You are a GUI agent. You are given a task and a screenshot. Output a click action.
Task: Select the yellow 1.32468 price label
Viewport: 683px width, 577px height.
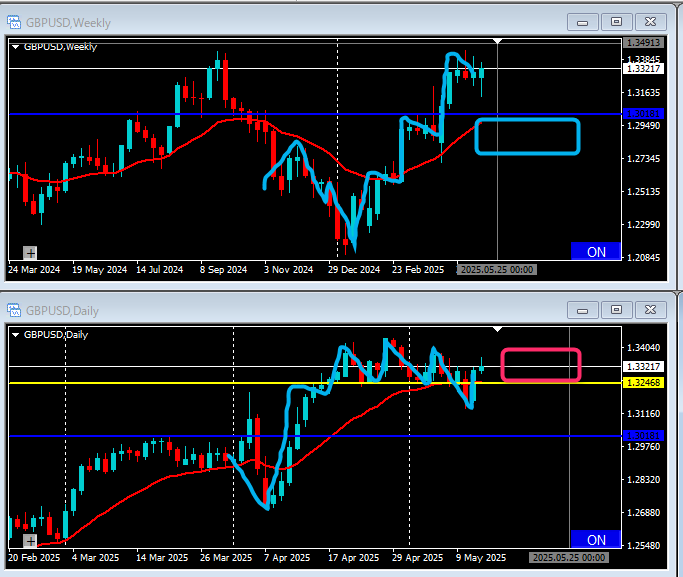(x=643, y=383)
